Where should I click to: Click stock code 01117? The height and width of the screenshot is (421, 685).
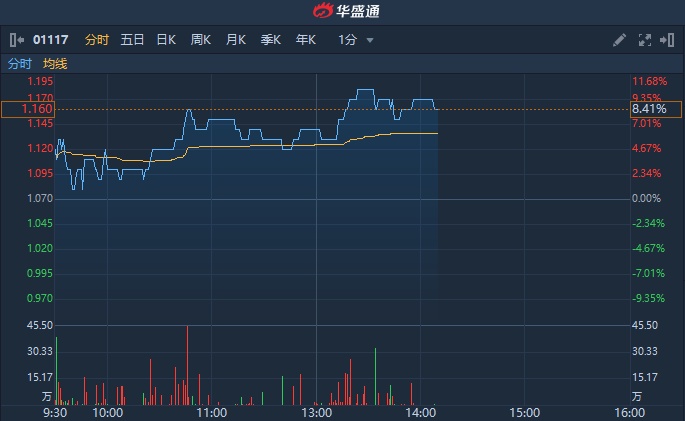52,40
